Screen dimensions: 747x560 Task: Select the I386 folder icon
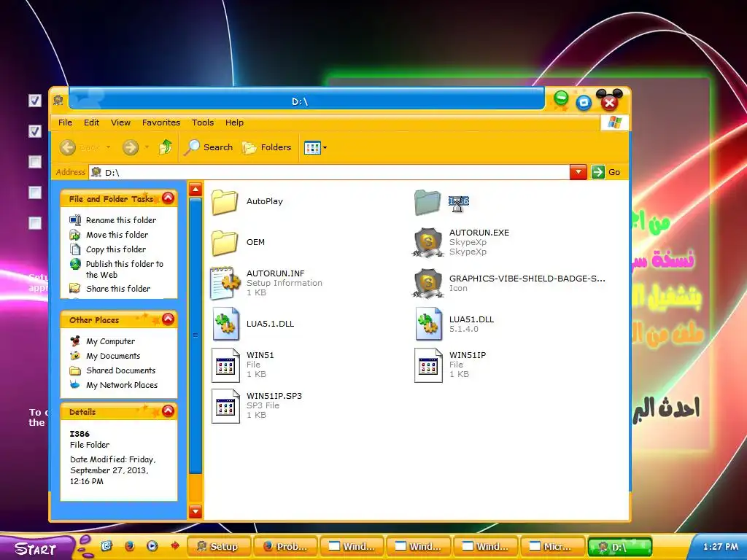[427, 202]
